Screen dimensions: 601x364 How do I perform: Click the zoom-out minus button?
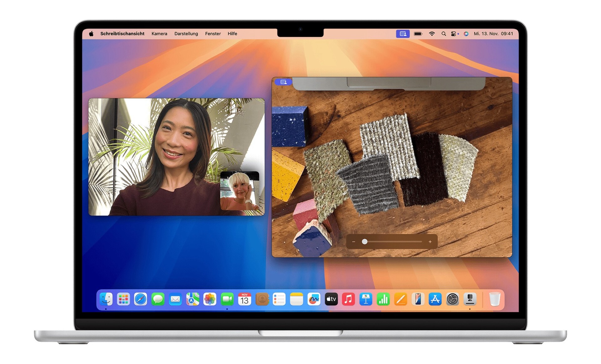coord(354,242)
